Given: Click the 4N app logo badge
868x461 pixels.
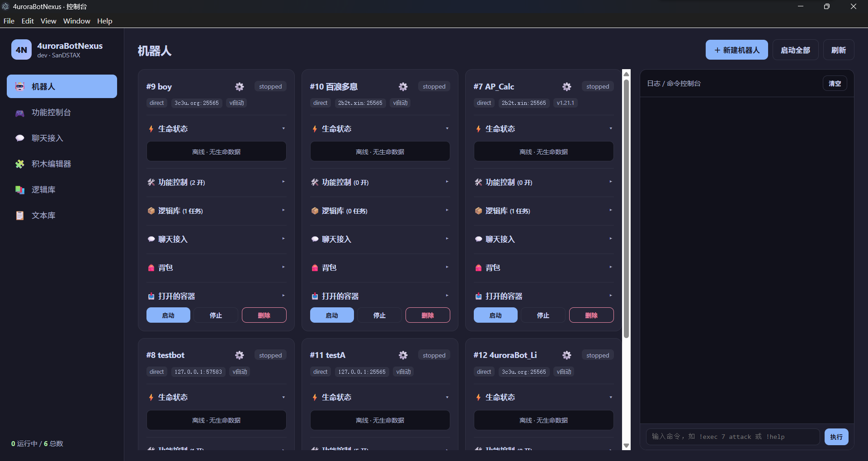Looking at the screenshot, I should (21, 50).
